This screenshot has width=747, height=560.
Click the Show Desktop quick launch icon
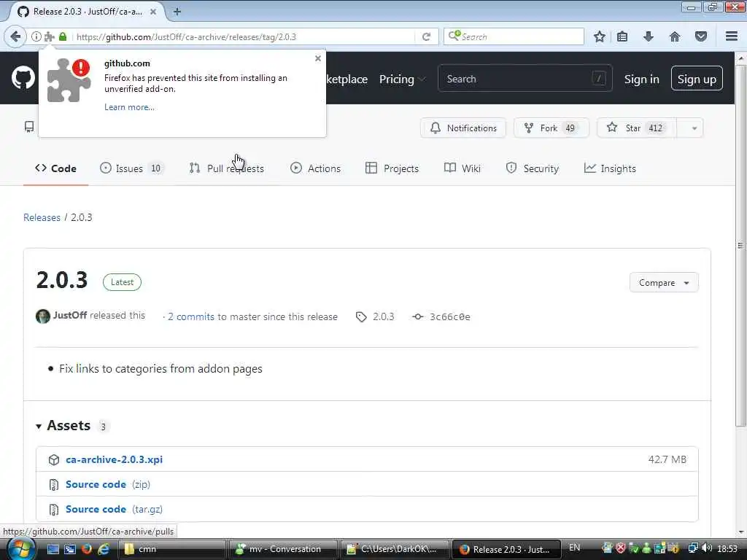click(53, 549)
